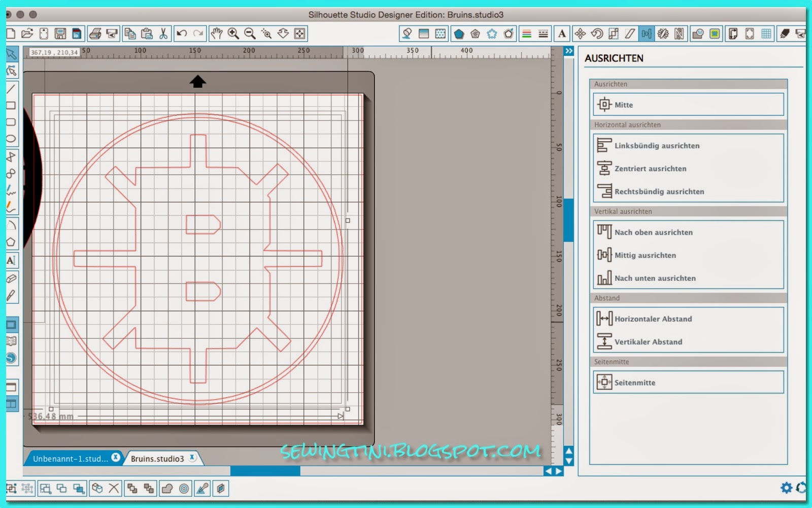Click Nach oben ausrichten
This screenshot has width=812, height=508.
point(688,232)
